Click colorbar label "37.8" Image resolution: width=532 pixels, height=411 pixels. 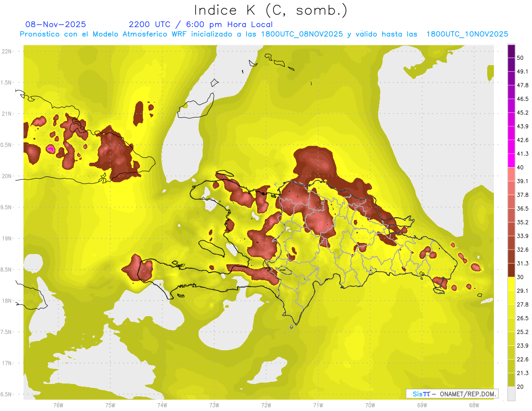[x=522, y=195]
